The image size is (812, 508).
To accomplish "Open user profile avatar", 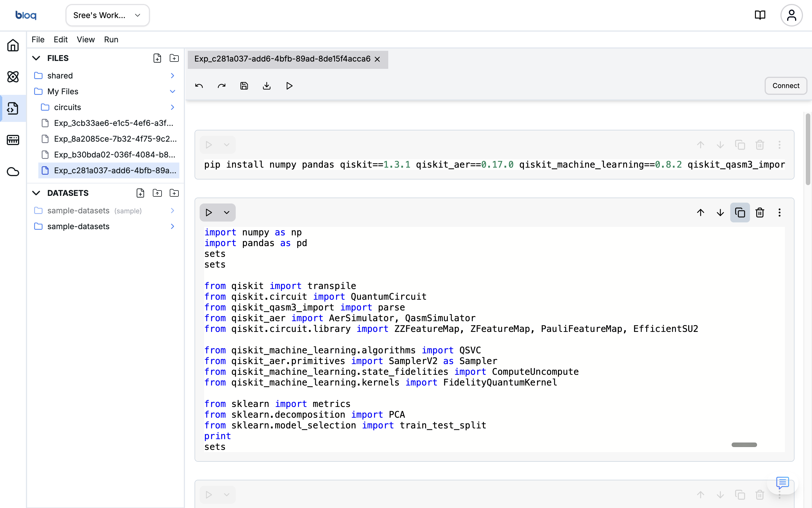I will pos(791,15).
